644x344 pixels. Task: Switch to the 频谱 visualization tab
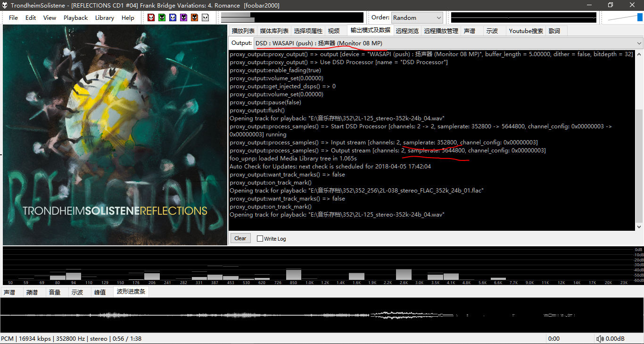(x=32, y=292)
